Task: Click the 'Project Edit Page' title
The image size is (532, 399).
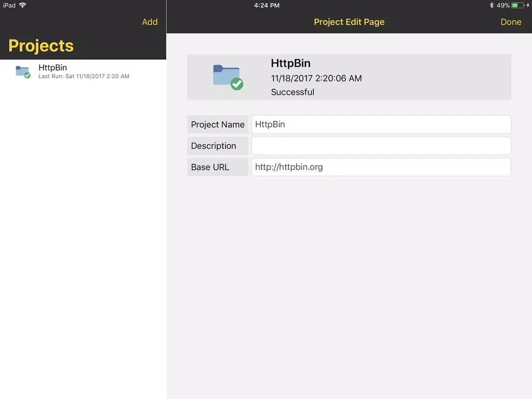Action: (x=349, y=22)
